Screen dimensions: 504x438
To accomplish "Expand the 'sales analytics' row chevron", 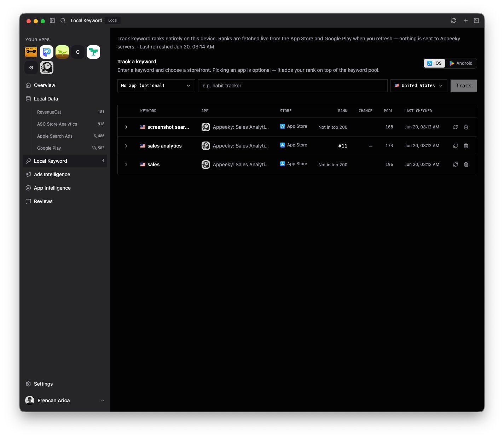I will click(x=126, y=146).
